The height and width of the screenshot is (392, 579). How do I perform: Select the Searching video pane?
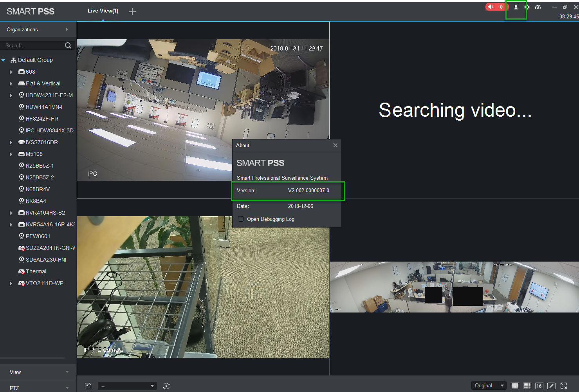tap(454, 110)
